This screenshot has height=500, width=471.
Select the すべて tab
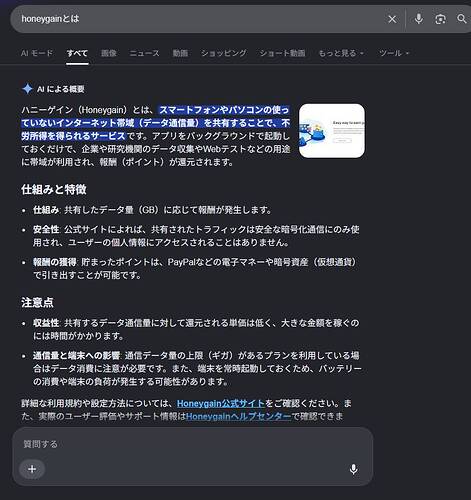click(x=77, y=53)
